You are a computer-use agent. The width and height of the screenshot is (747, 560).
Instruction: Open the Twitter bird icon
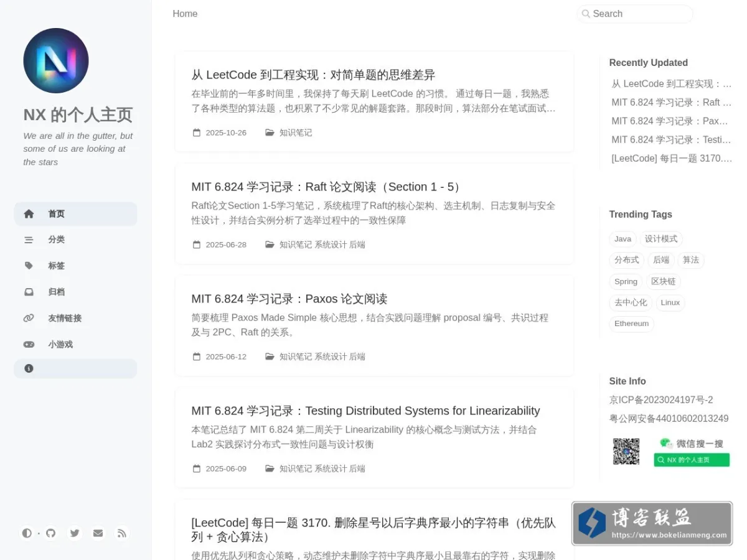(75, 533)
